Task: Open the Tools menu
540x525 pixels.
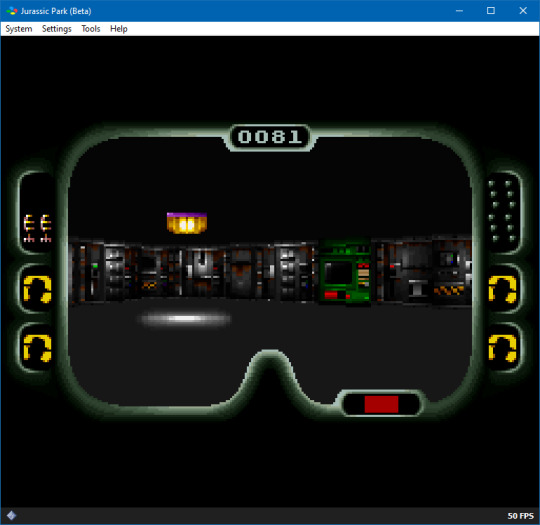Action: 91,29
